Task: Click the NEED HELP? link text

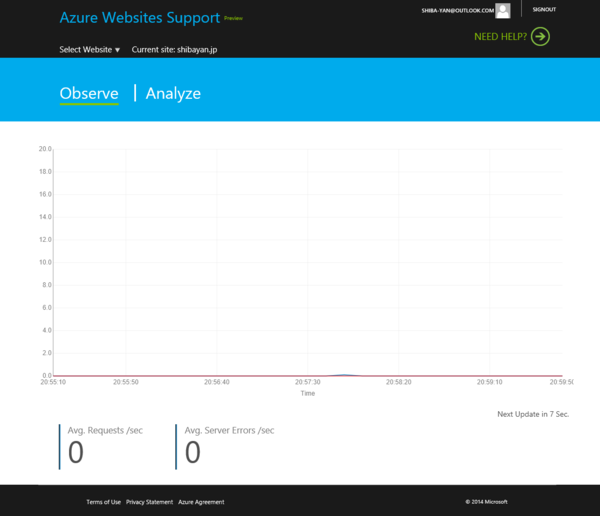Action: coord(501,37)
